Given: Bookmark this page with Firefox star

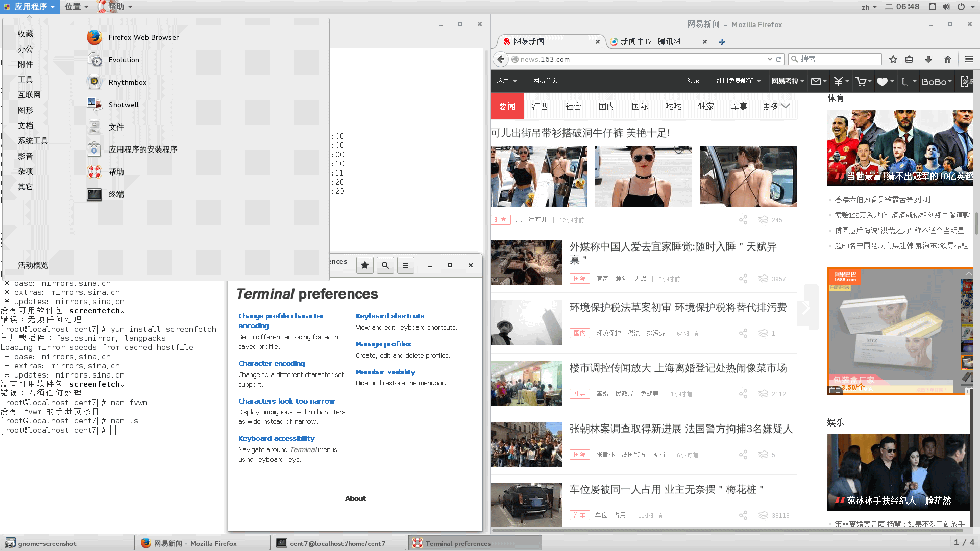Looking at the screenshot, I should 893,59.
